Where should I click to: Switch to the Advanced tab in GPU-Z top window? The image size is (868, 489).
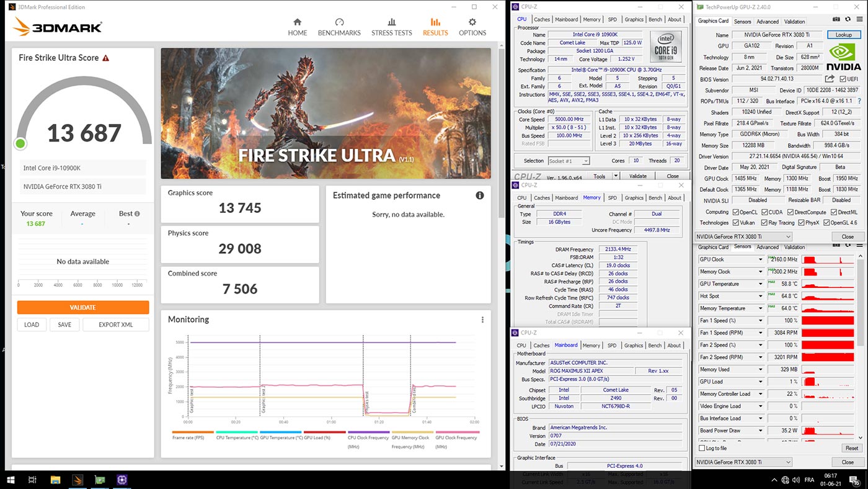pos(767,22)
